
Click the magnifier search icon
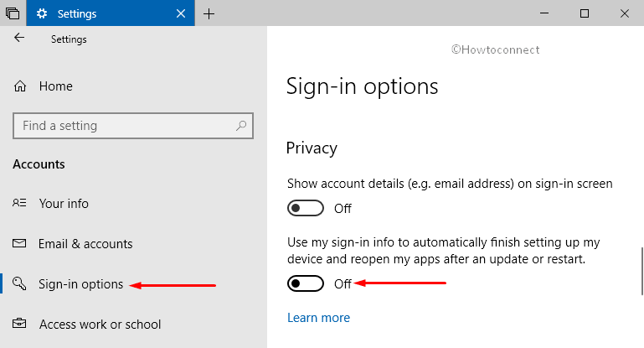pos(241,126)
